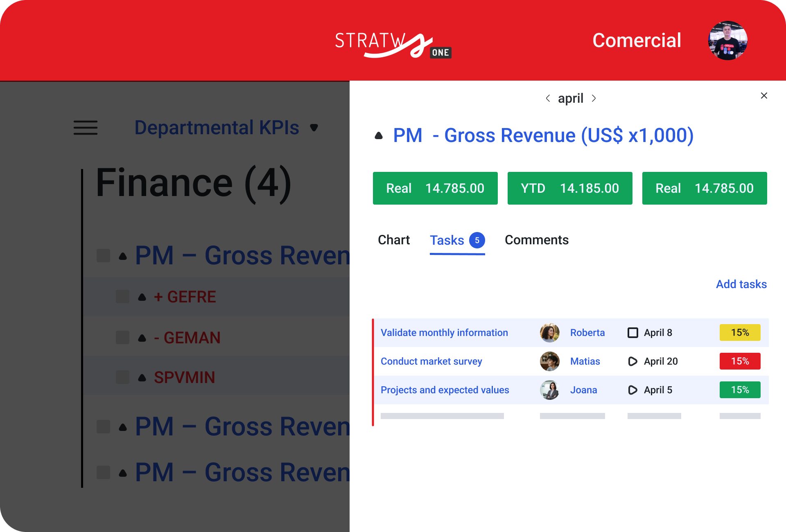The image size is (786, 532).
Task: Go to previous month before april
Action: 548,98
